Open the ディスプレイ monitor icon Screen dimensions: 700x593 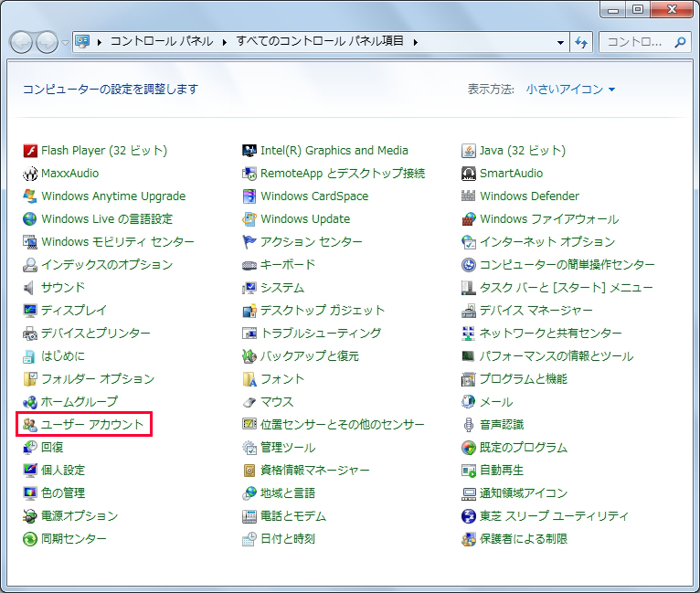tap(30, 311)
